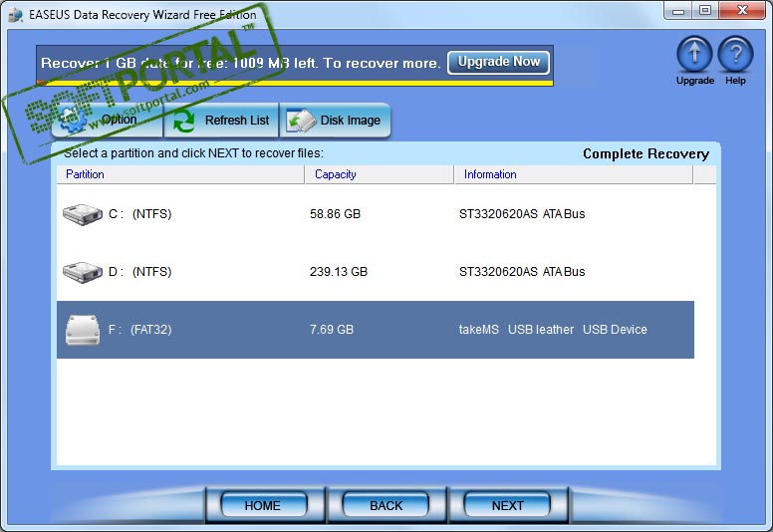The image size is (773, 532).
Task: Select the D: drive hard disk icon
Action: coord(83,272)
